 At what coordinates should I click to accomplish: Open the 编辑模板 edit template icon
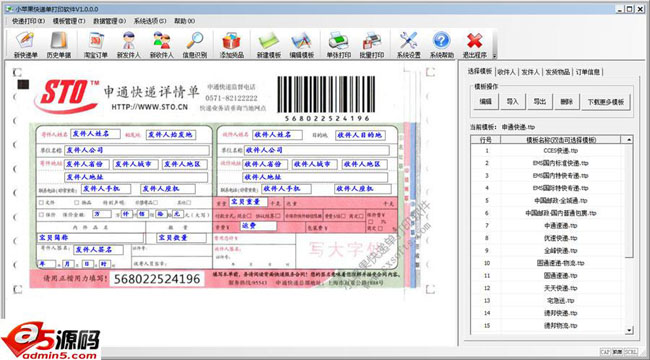click(301, 45)
